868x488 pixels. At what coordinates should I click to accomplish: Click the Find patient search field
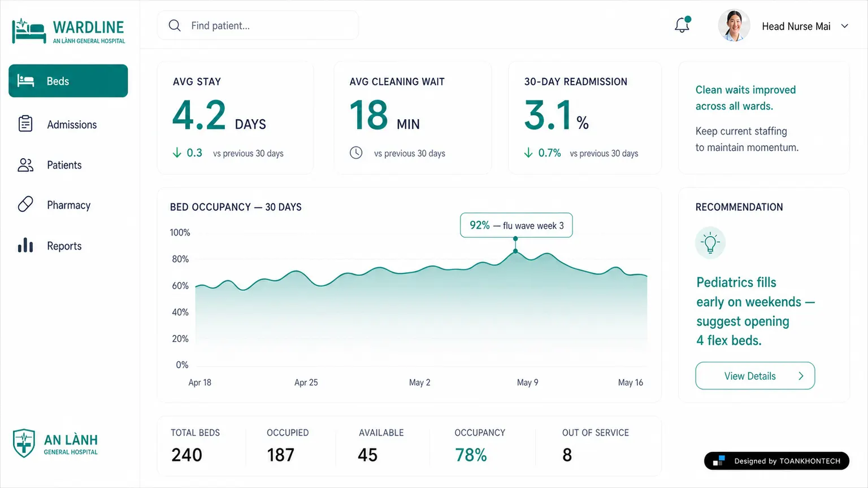[258, 25]
